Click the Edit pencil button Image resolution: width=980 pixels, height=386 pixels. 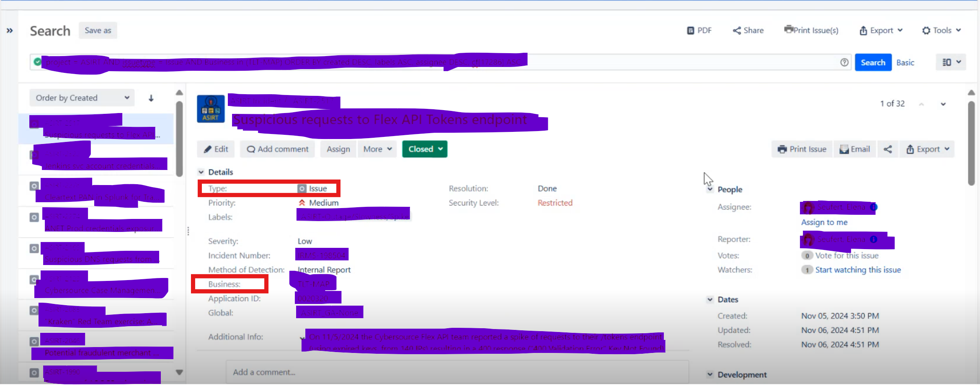coord(216,149)
